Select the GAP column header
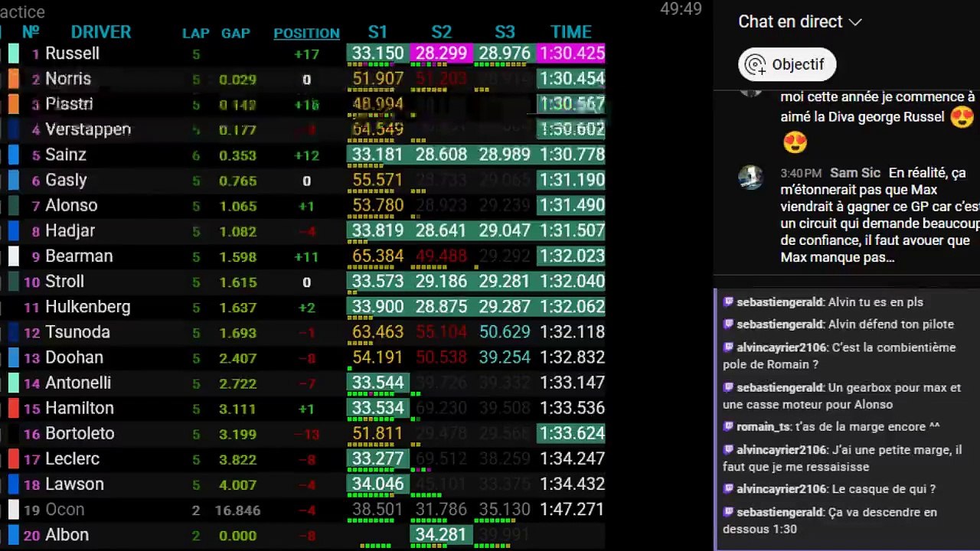Image resolution: width=980 pixels, height=551 pixels. click(236, 33)
